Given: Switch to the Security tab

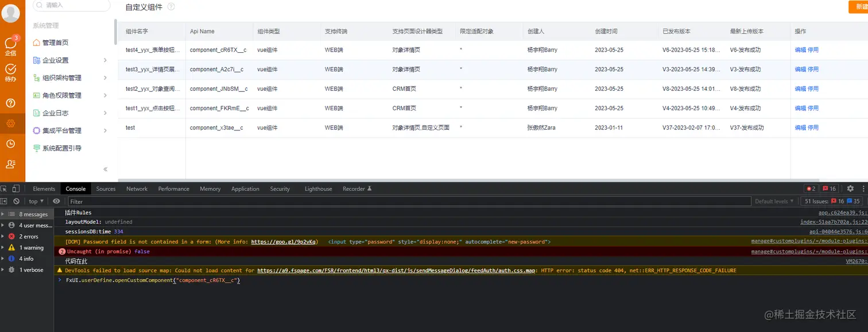Looking at the screenshot, I should pyautogui.click(x=280, y=188).
